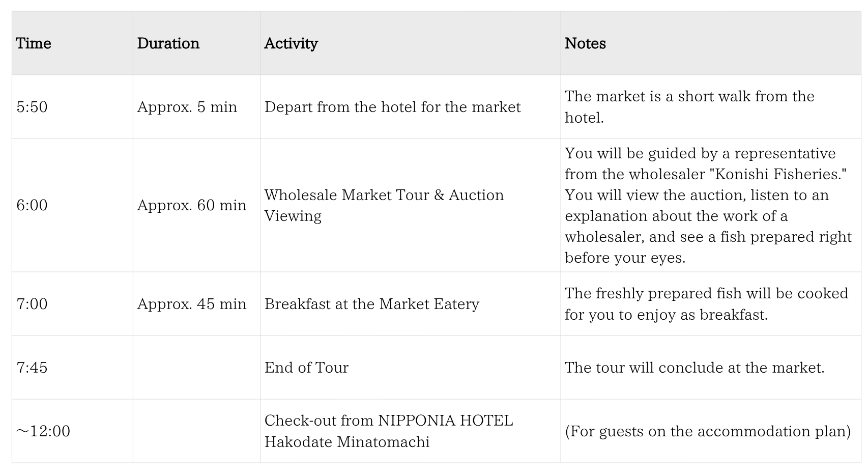
Task: Click the Notes column header
Action: pos(585,43)
